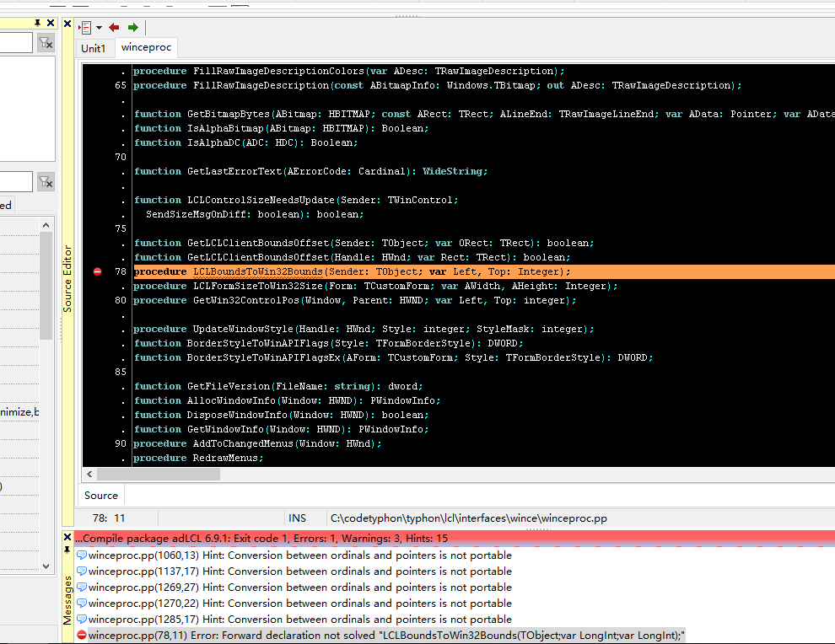
Task: Click gutter line number 90
Action: click(121, 443)
